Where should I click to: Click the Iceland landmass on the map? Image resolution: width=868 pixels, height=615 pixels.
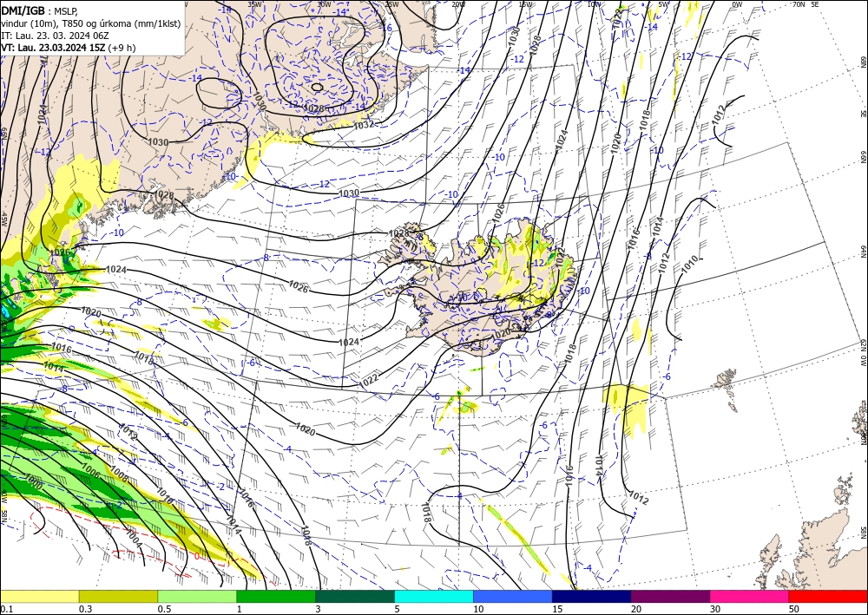(x=476, y=288)
